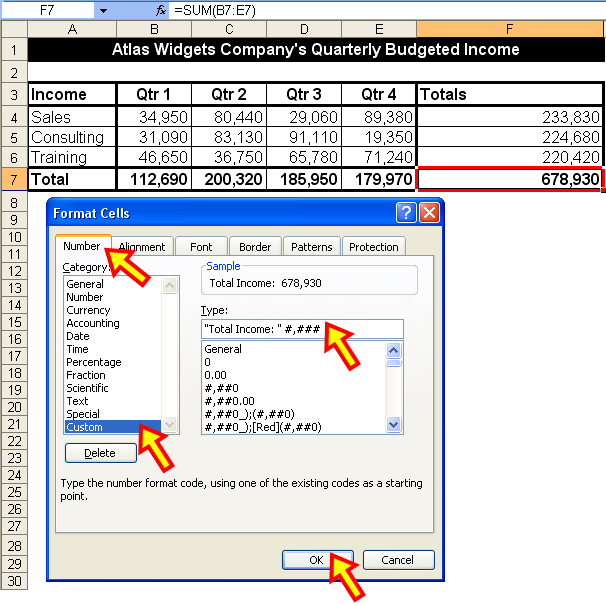This screenshot has height=604, width=606.
Task: Select Date category
Action: pyautogui.click(x=113, y=336)
